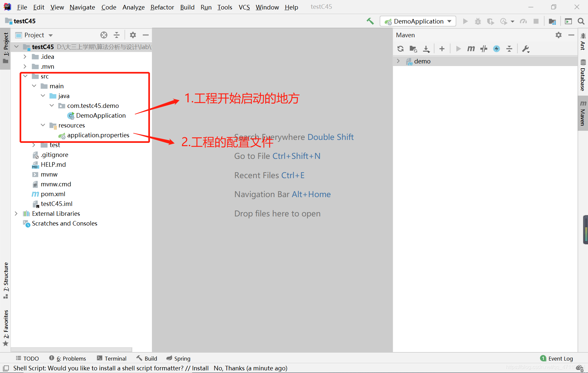588x373 pixels.
Task: Open the TODO tool window
Action: point(27,358)
